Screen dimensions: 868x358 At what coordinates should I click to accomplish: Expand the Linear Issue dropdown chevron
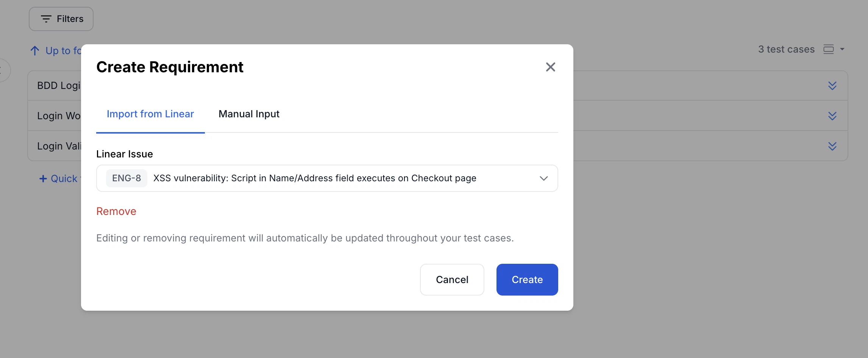[x=543, y=178]
